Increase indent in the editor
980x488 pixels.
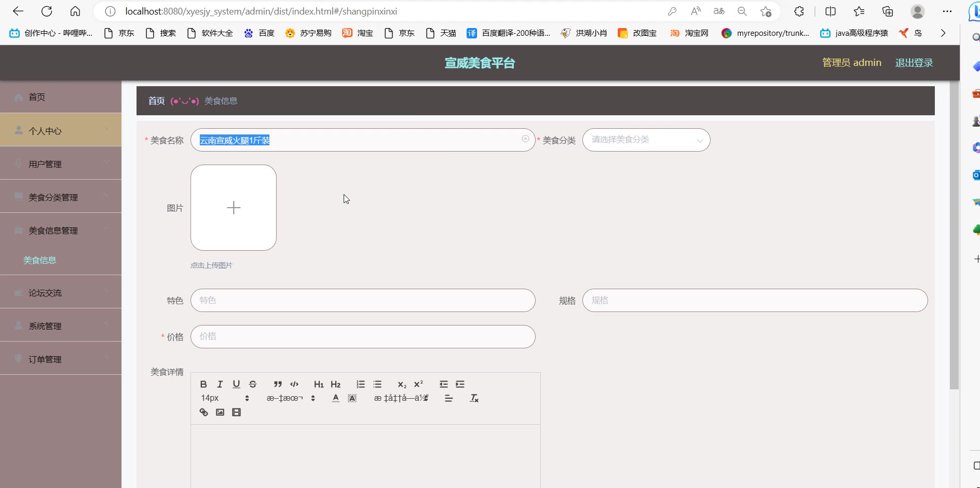coord(460,384)
